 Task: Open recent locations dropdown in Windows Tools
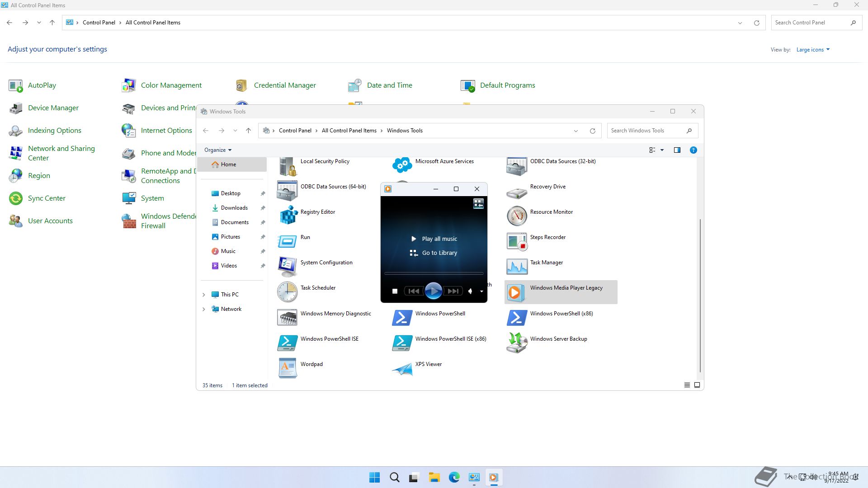click(235, 131)
